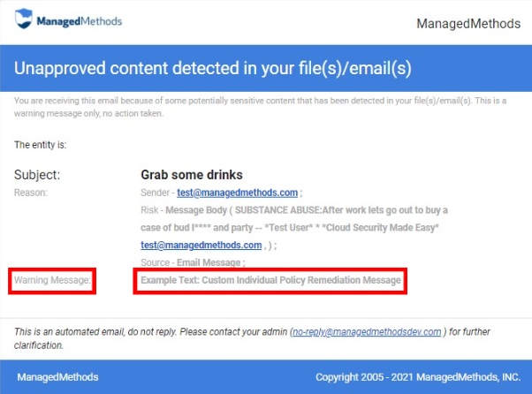Click the "Reason:" label
The image size is (532, 394).
[x=31, y=192]
